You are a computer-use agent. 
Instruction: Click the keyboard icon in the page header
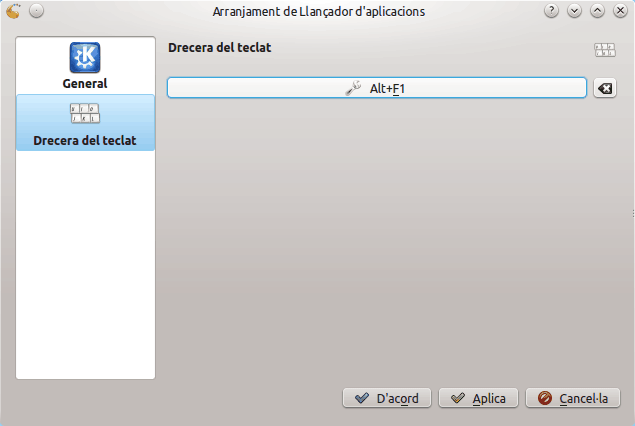[604, 49]
